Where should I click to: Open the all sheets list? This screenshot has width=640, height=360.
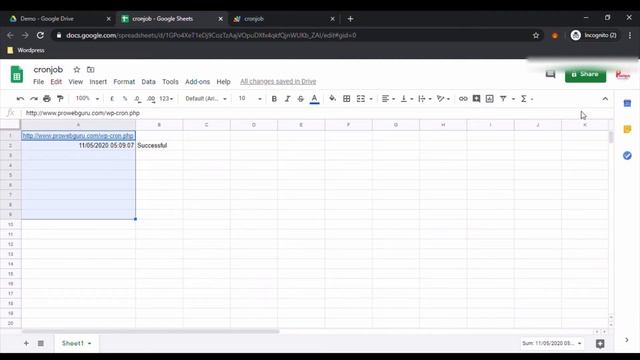(x=41, y=343)
